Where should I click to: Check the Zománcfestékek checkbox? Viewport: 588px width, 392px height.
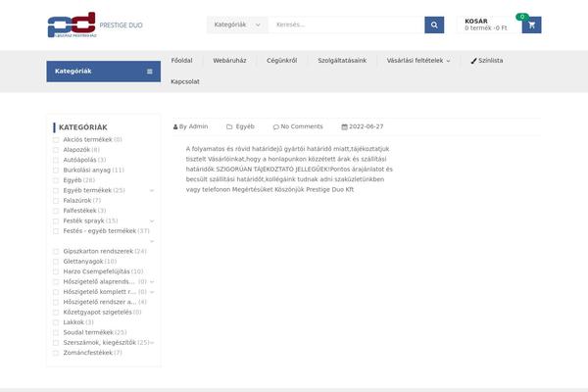coord(56,353)
